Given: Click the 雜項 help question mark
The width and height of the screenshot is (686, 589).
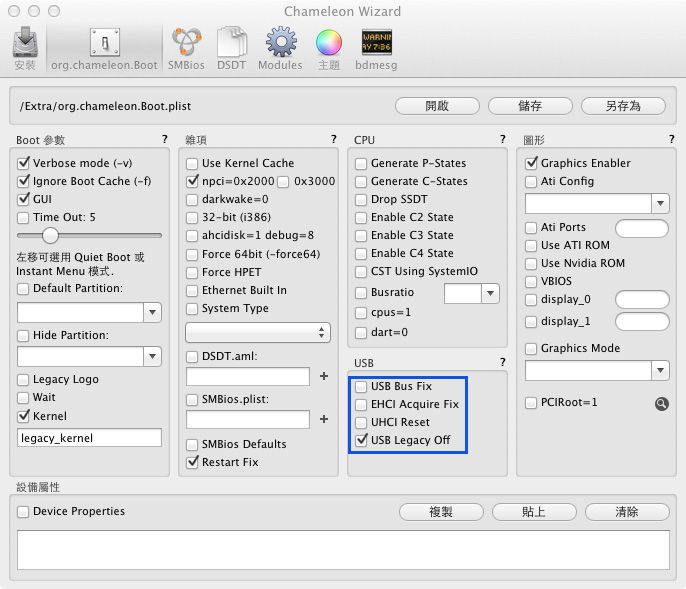Looking at the screenshot, I should 333,139.
